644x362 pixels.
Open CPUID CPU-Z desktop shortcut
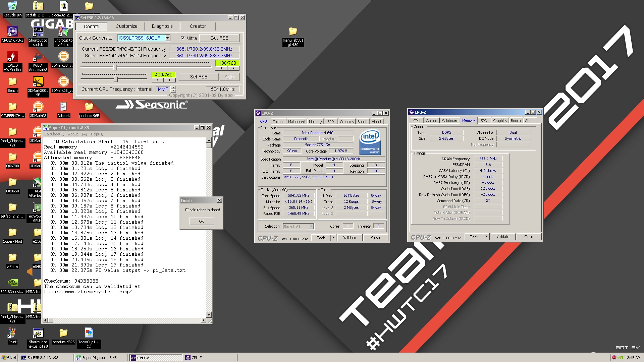(x=12, y=34)
